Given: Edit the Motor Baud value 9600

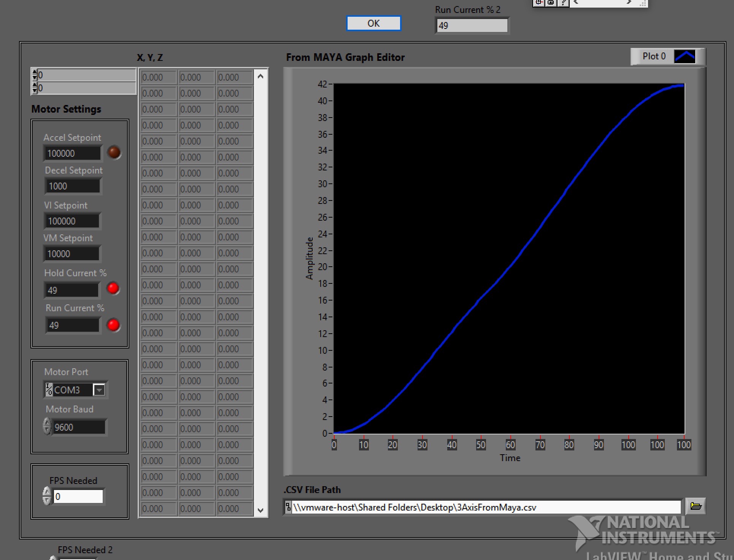Looking at the screenshot, I should [x=79, y=427].
